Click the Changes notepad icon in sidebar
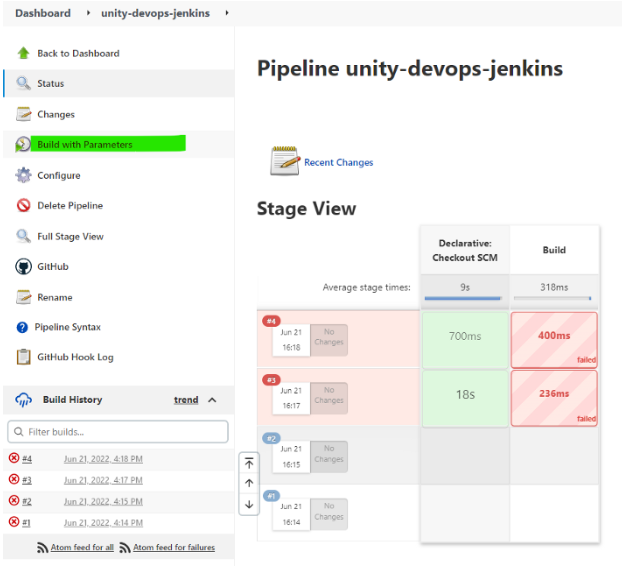The height and width of the screenshot is (571, 622). point(23,114)
